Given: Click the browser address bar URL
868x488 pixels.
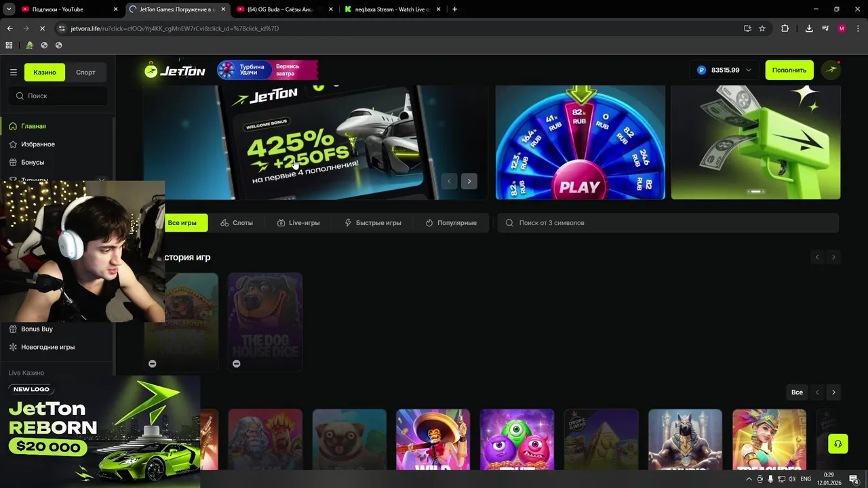Looking at the screenshot, I should coord(174,28).
